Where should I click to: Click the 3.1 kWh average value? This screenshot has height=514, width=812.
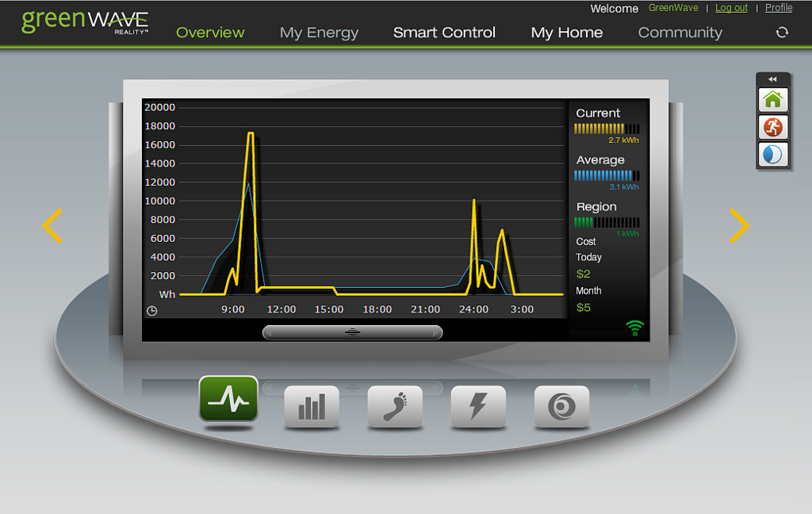point(624,186)
